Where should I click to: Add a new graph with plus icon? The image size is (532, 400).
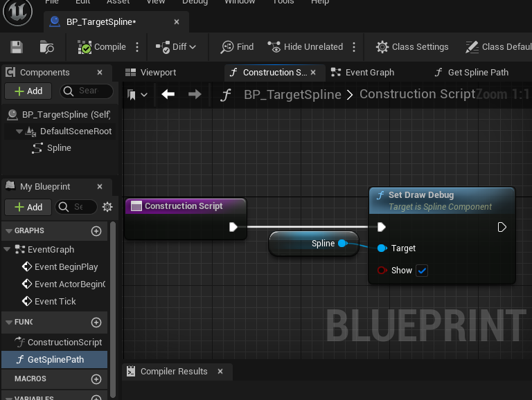[96, 231]
